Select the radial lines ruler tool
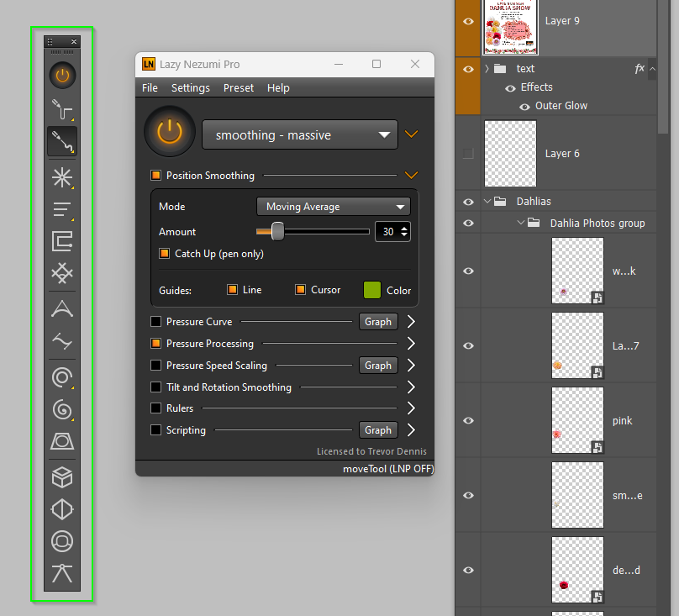 click(x=62, y=177)
